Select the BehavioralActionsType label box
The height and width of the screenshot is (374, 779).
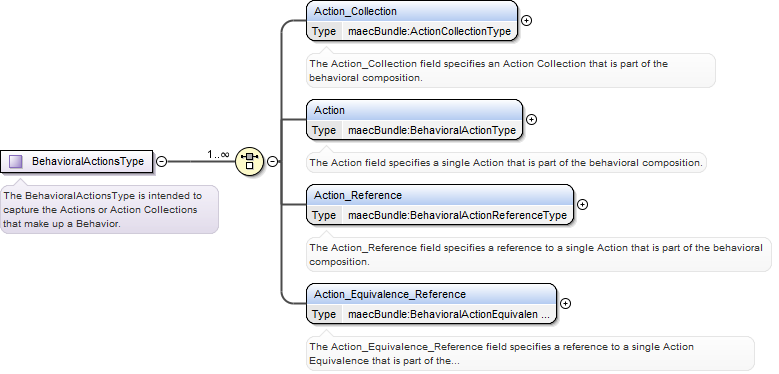click(x=77, y=161)
